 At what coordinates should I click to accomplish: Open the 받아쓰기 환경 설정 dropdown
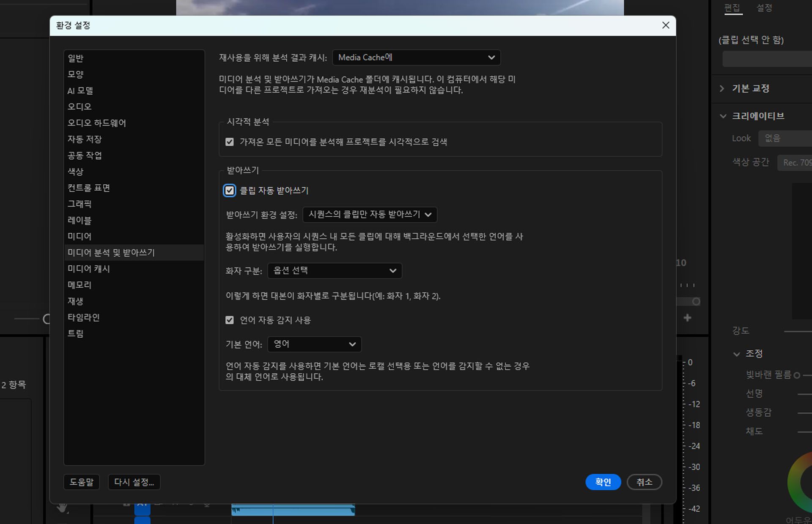pos(370,215)
